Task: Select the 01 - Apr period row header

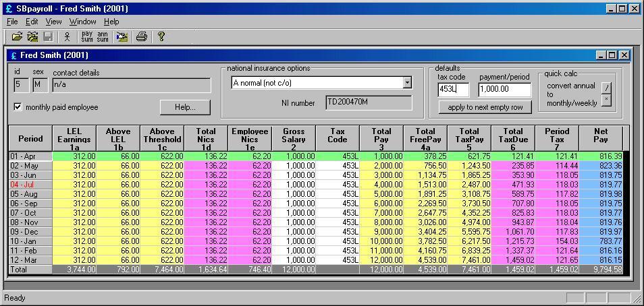Action: [30, 156]
